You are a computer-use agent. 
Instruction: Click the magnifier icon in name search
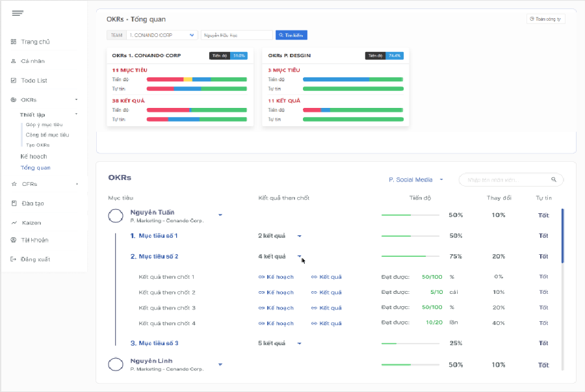pos(554,179)
